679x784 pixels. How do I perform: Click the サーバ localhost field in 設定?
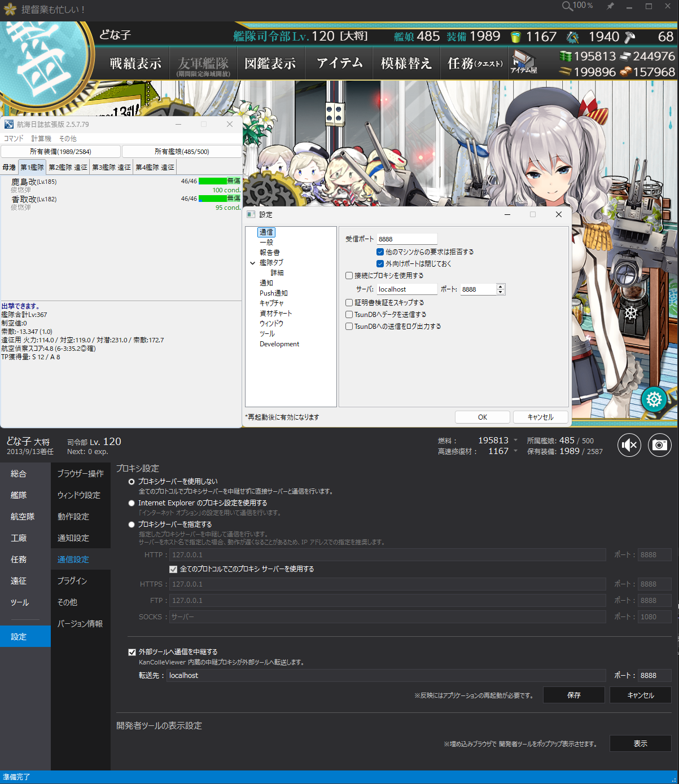tap(407, 289)
